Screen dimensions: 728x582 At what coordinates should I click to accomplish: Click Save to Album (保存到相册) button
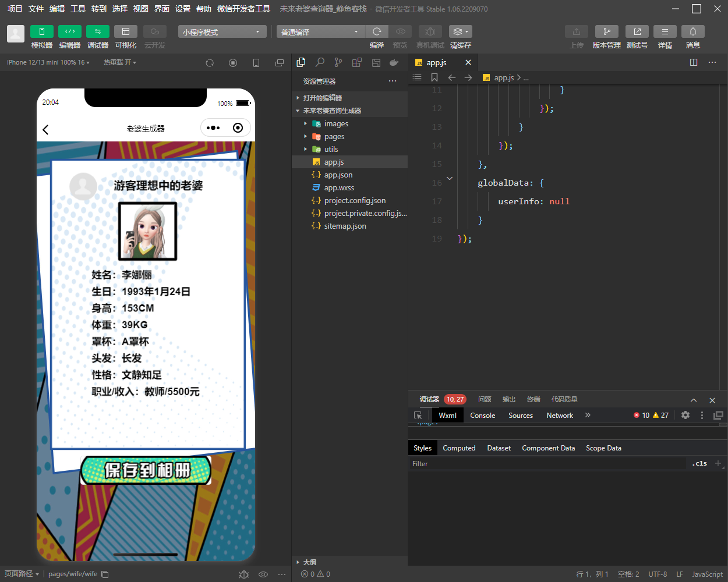[x=146, y=470]
